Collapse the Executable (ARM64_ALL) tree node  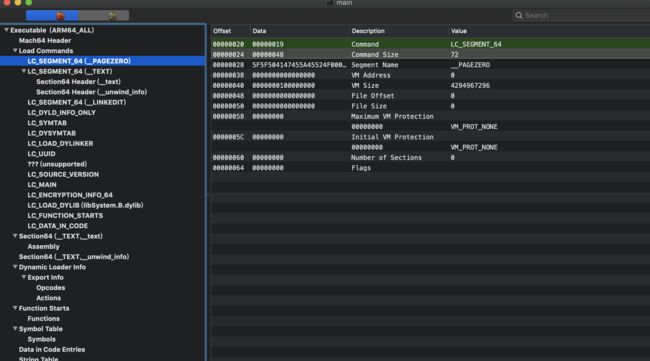6,30
